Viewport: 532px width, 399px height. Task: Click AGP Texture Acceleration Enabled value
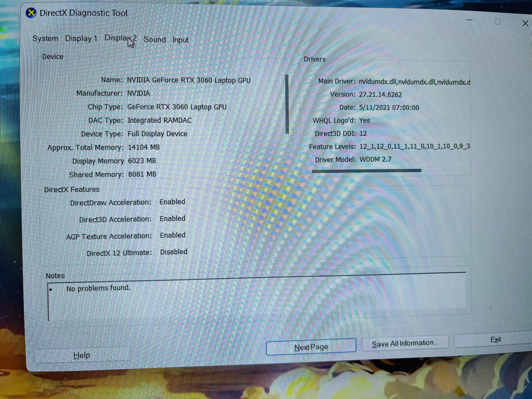tap(173, 235)
